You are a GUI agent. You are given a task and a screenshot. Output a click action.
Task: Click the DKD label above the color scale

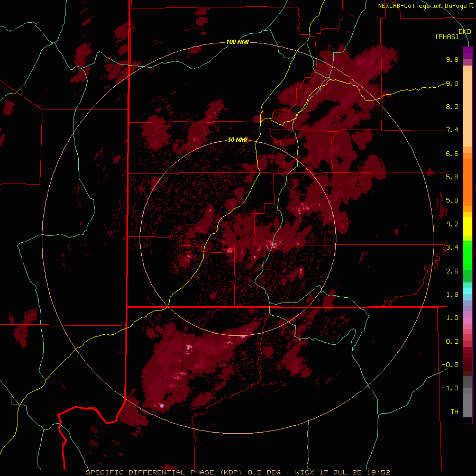(465, 32)
